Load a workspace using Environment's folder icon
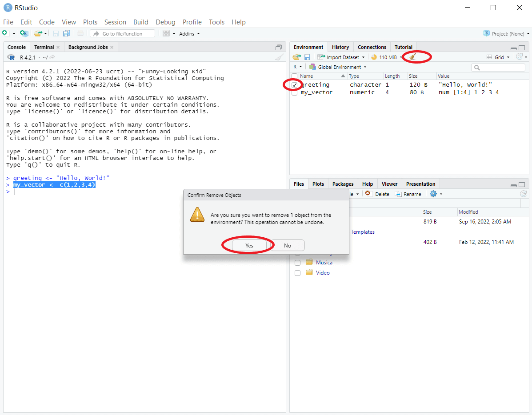The width and height of the screenshot is (532, 415). (x=297, y=57)
